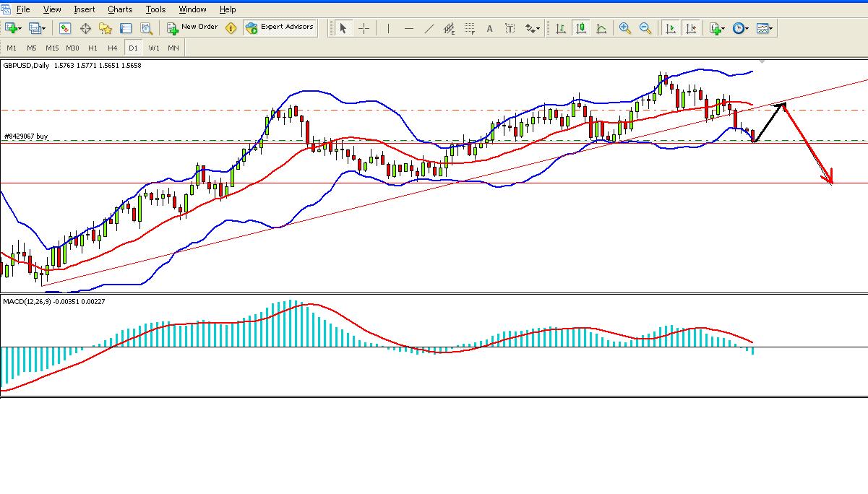Switch chart to candlesticks mode
Screen dimensions: 868x494
pos(580,28)
